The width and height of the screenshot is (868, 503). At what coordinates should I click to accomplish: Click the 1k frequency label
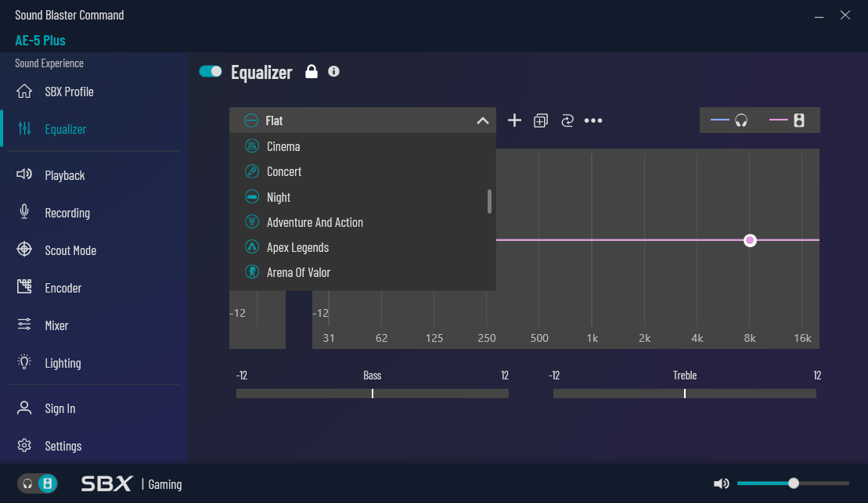(592, 338)
